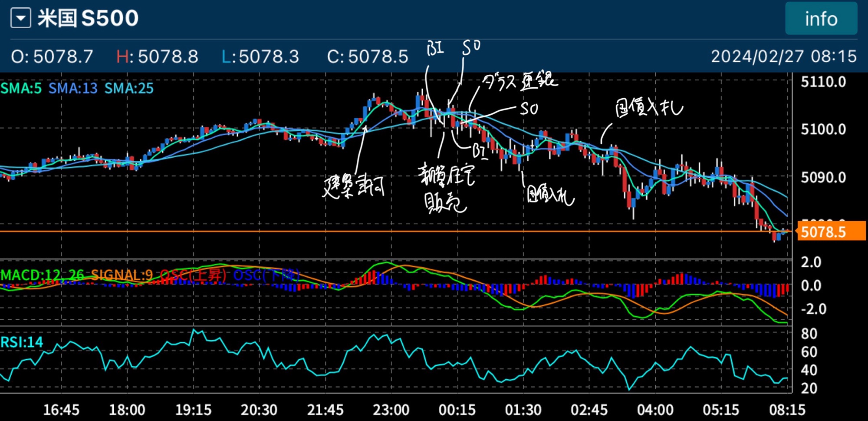Click the 5110.0 price axis label

pos(823,82)
